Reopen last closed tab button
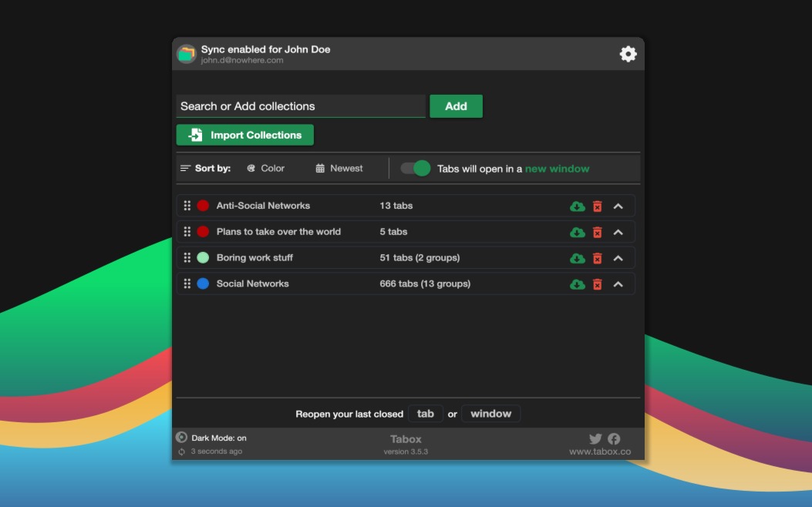 click(x=425, y=413)
